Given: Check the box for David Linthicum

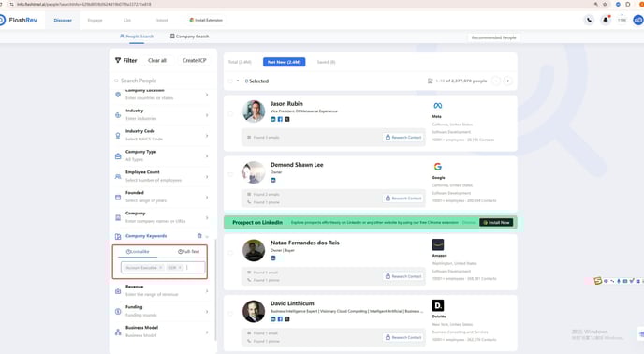Looking at the screenshot, I should coord(230,314).
